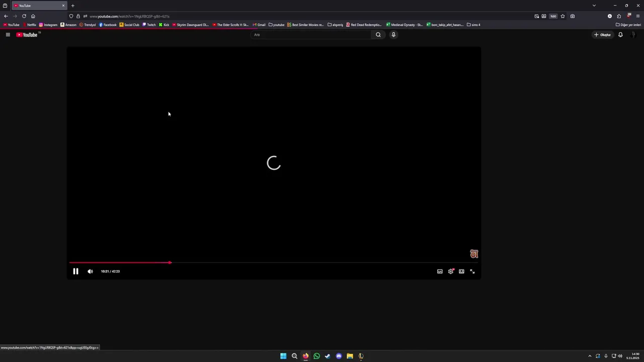Open player settings gear menu
The height and width of the screenshot is (362, 644).
tap(451, 271)
